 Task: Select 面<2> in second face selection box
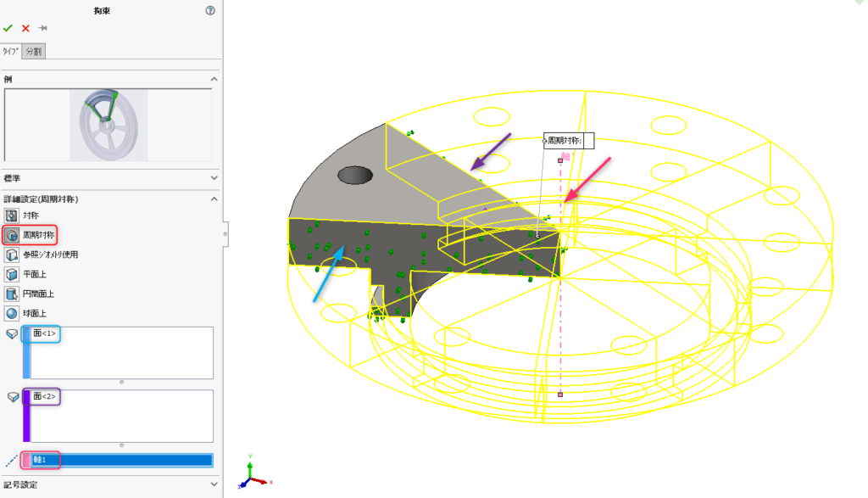pyautogui.click(x=44, y=396)
